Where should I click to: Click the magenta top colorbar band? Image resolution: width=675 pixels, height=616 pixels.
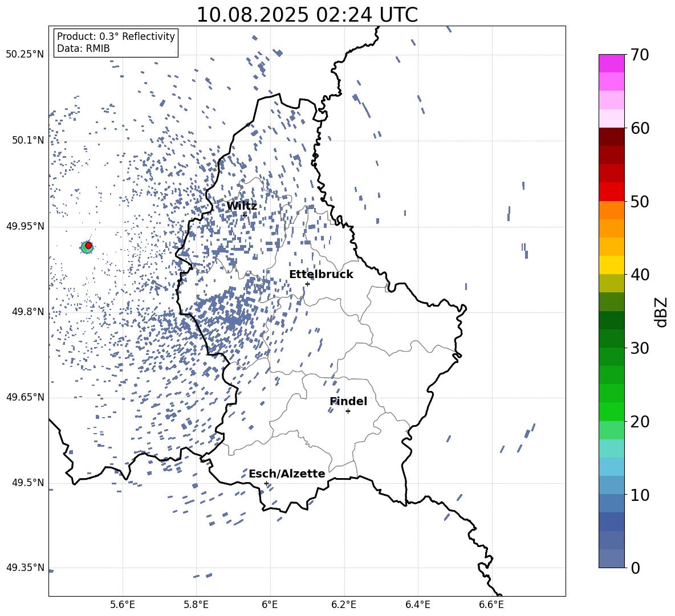pyautogui.click(x=612, y=63)
